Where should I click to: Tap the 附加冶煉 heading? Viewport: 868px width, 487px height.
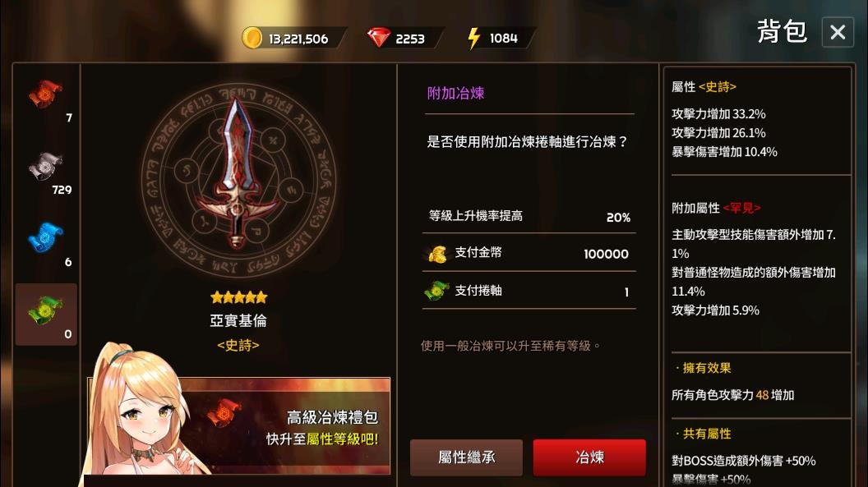click(x=455, y=94)
